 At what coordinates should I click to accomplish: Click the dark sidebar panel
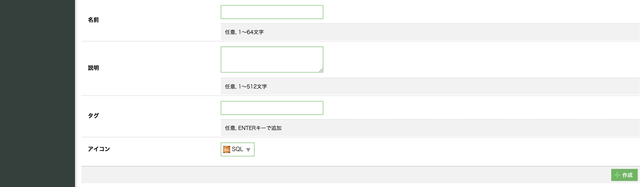click(37, 93)
